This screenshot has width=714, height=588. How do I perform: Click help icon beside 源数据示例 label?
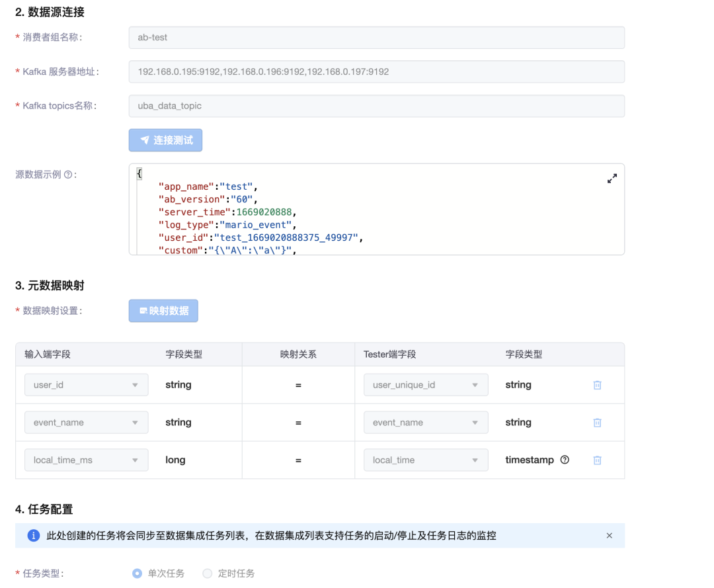tap(68, 175)
